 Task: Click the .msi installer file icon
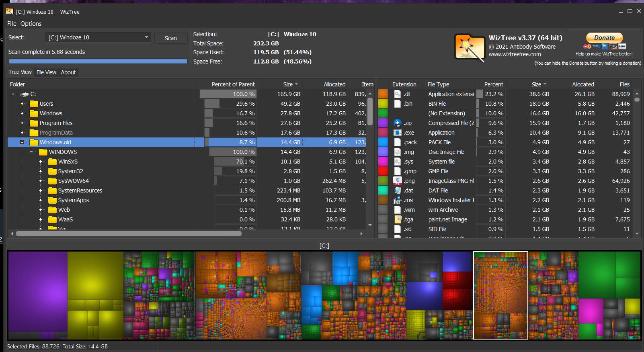click(x=397, y=200)
